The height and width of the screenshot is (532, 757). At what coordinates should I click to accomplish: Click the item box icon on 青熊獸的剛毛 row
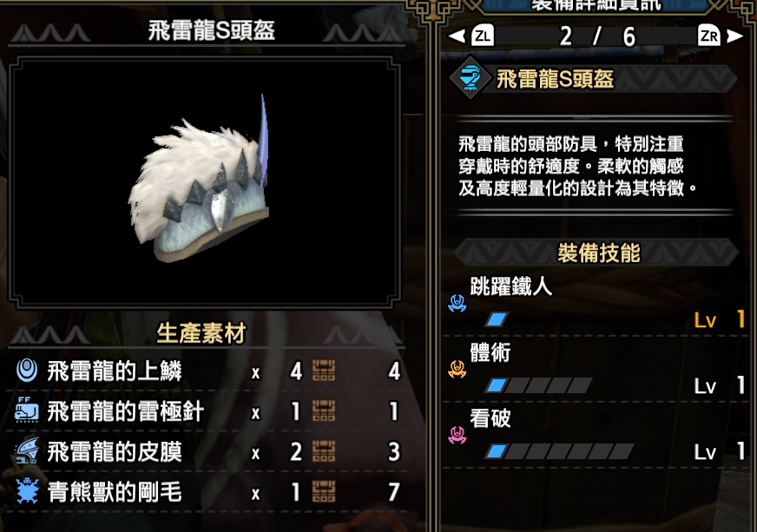click(x=324, y=491)
